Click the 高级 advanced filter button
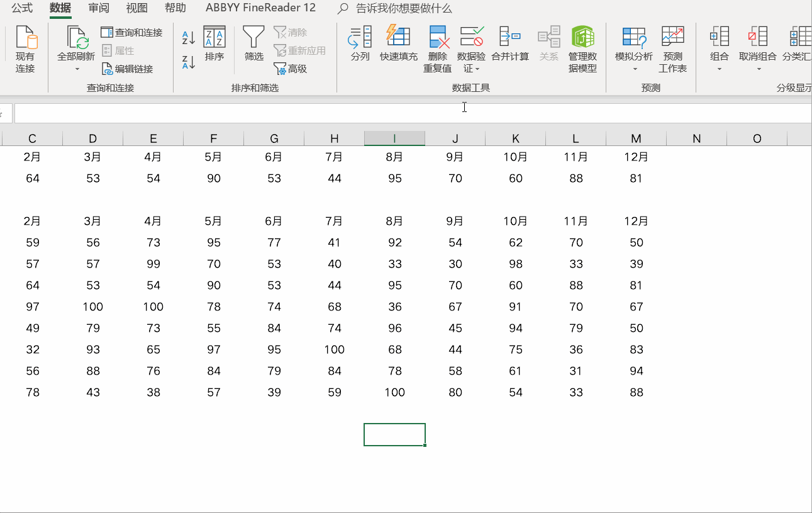The width and height of the screenshot is (812, 513). [291, 69]
